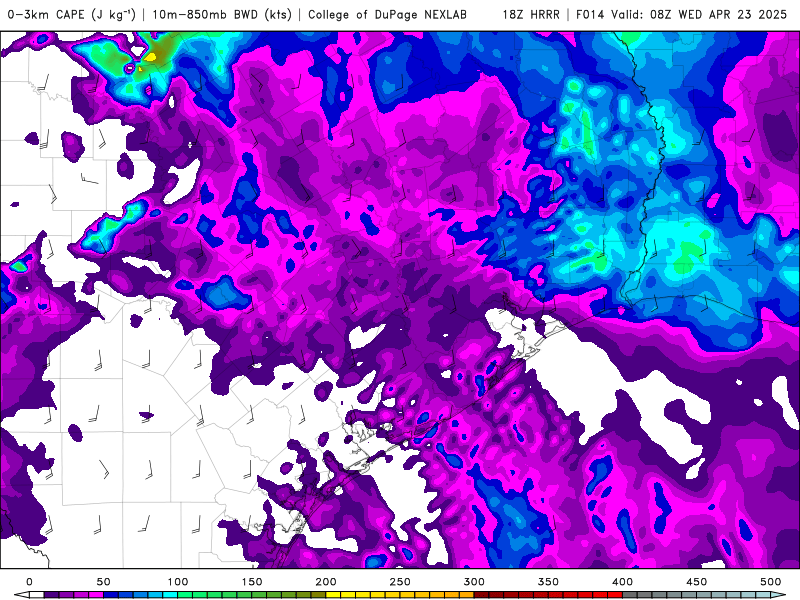800x600 pixels.
Task: Click the '100' color scale label
Action: (x=178, y=582)
